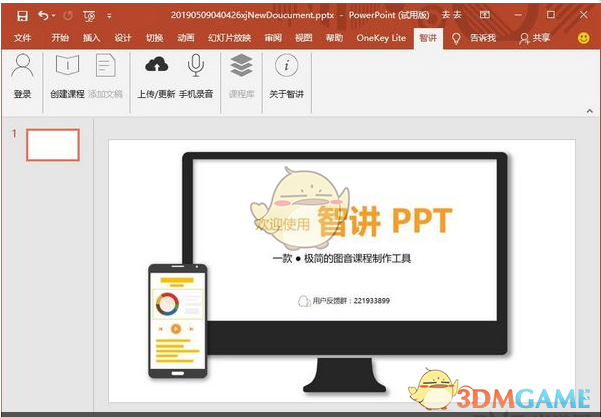The image size is (601, 417).
Task: Open the 设计 ribbon tab
Action: tap(123, 38)
